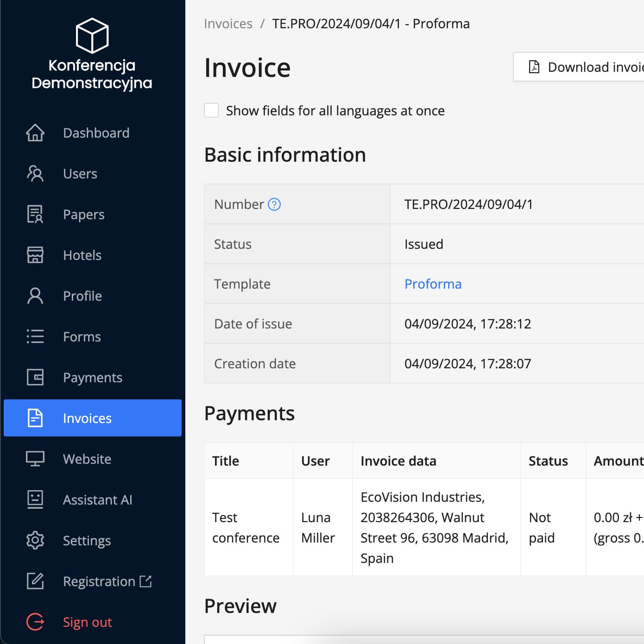Screen dimensions: 644x644
Task: Open the Proforma template link
Action: click(433, 284)
